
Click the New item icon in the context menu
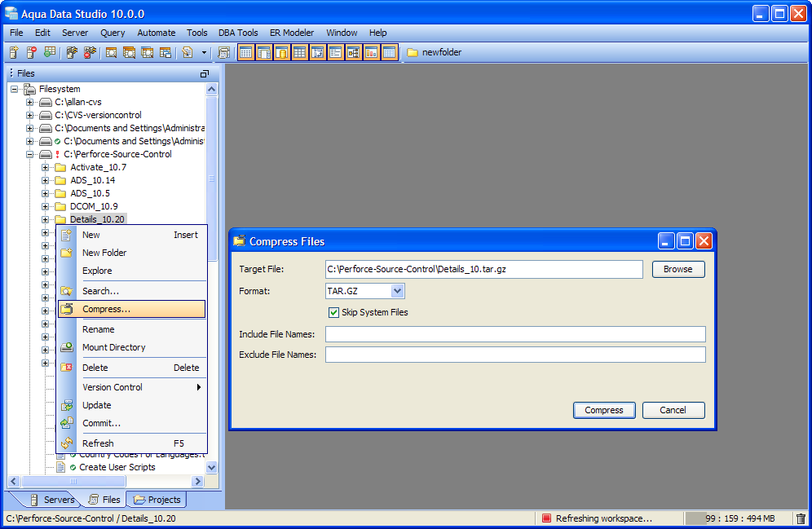66,235
